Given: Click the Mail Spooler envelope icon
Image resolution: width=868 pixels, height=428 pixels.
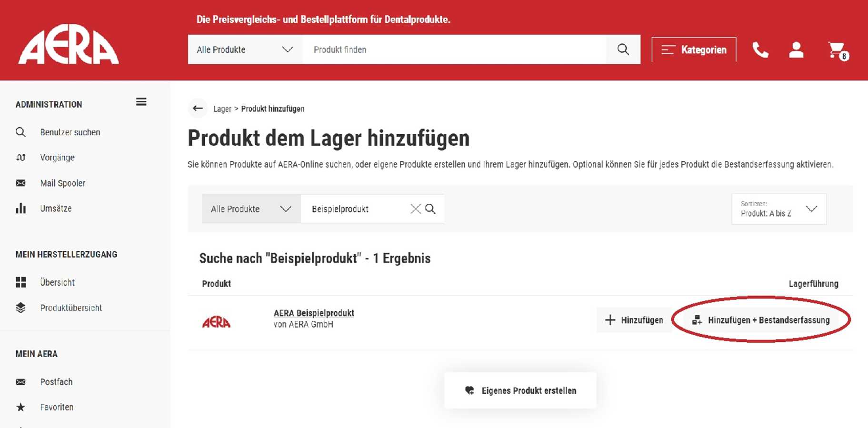Looking at the screenshot, I should [x=20, y=183].
